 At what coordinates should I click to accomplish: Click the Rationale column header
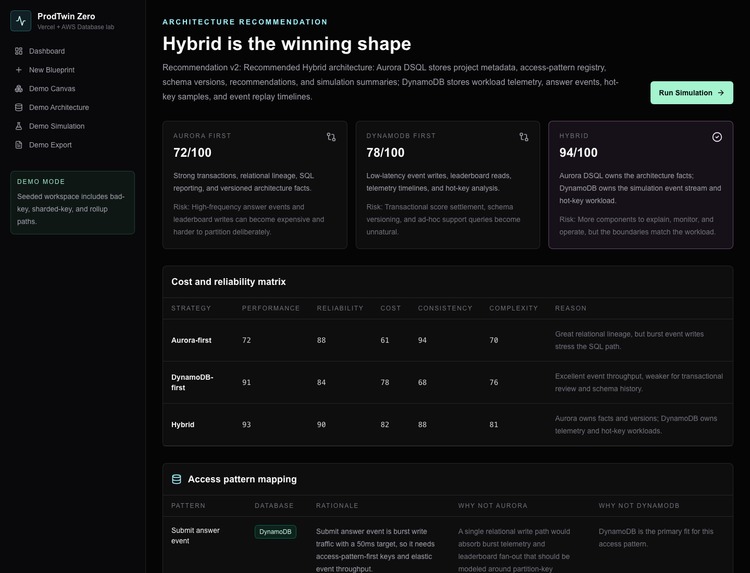337,506
